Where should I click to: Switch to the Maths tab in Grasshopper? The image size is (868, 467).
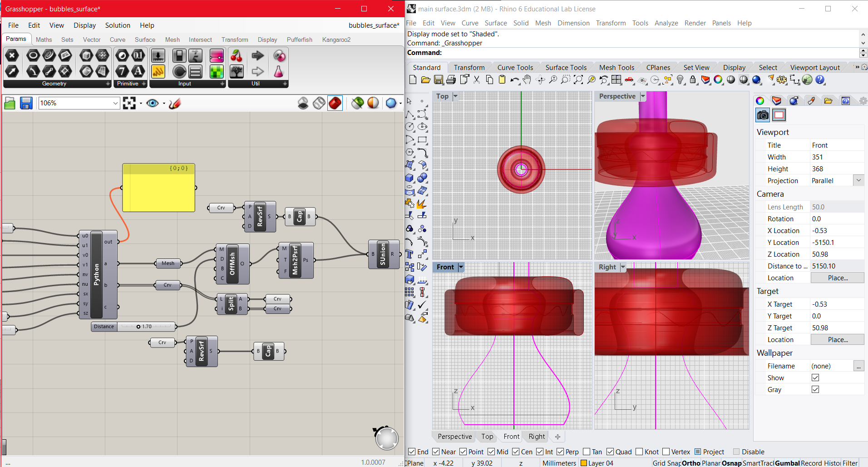click(x=44, y=40)
